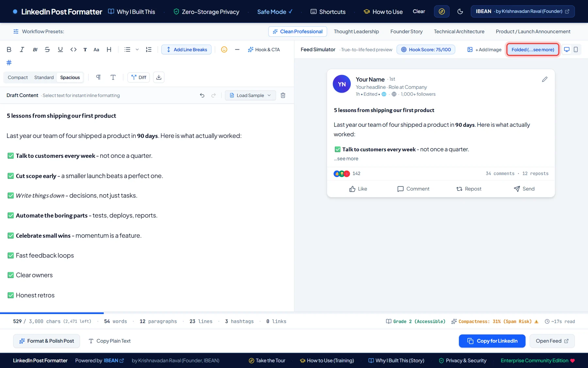The width and height of the screenshot is (588, 368).
Task: Insert hashtag with the # icon
Action: pos(9,62)
